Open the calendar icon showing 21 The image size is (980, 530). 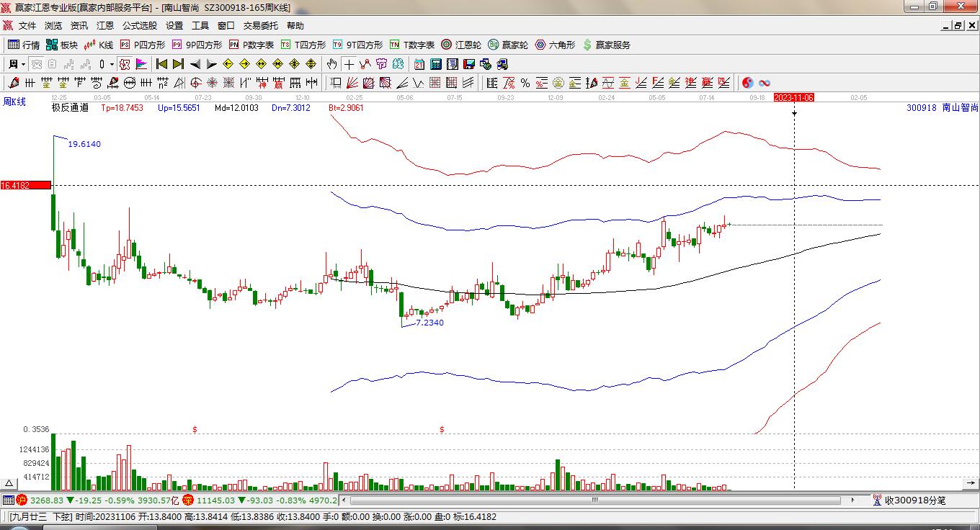click(419, 64)
